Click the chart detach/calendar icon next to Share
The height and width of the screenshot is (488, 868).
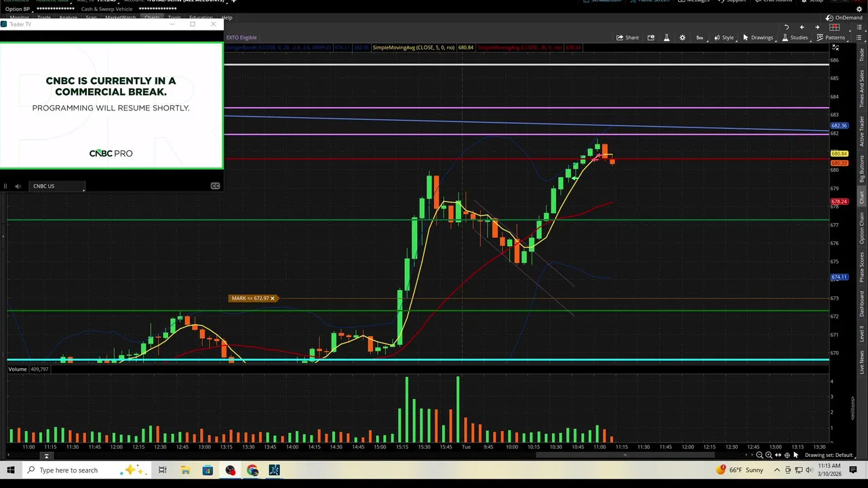point(651,37)
